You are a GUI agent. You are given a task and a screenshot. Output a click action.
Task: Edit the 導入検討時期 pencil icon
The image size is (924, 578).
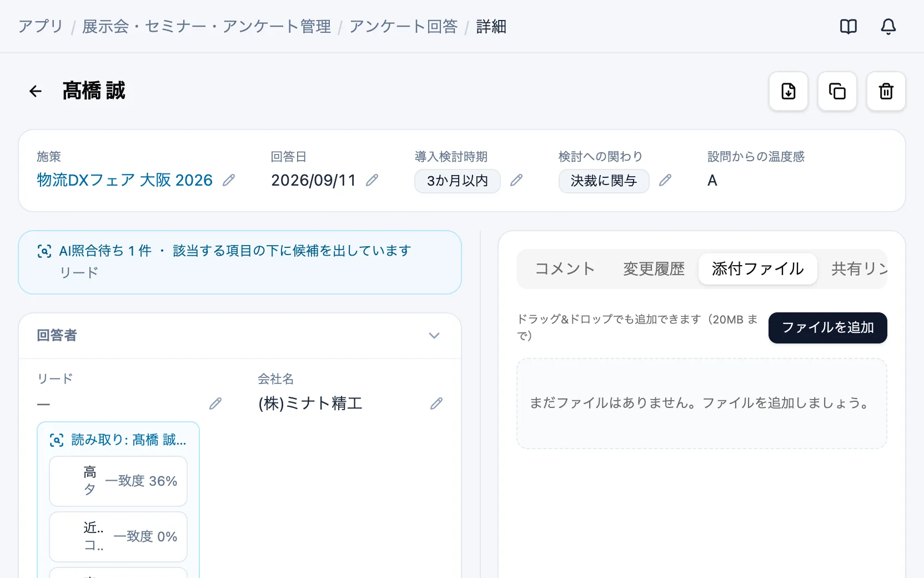tap(516, 180)
